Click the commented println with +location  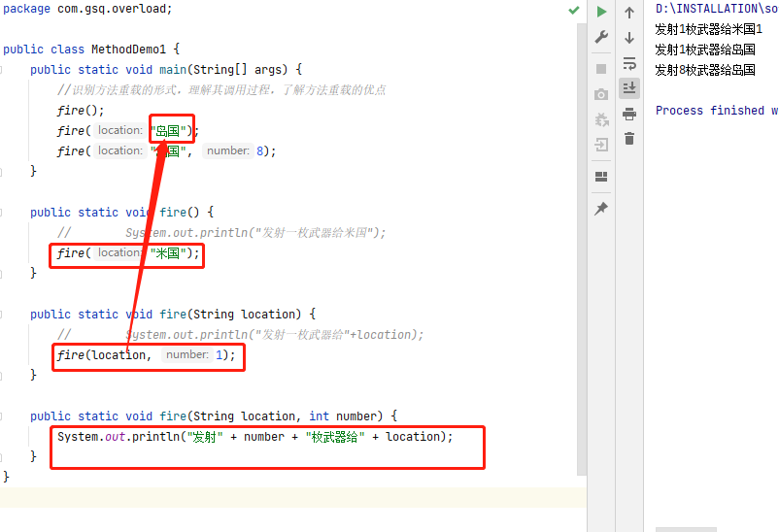point(241,334)
